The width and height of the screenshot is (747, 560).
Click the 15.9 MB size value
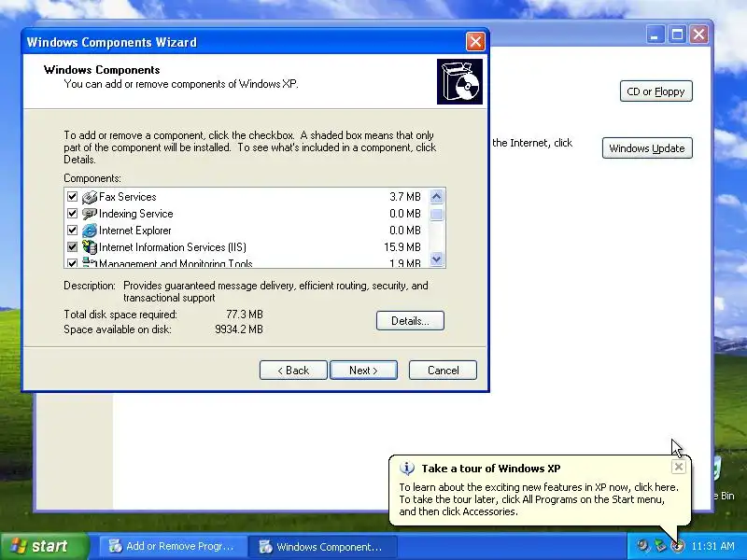(x=402, y=247)
